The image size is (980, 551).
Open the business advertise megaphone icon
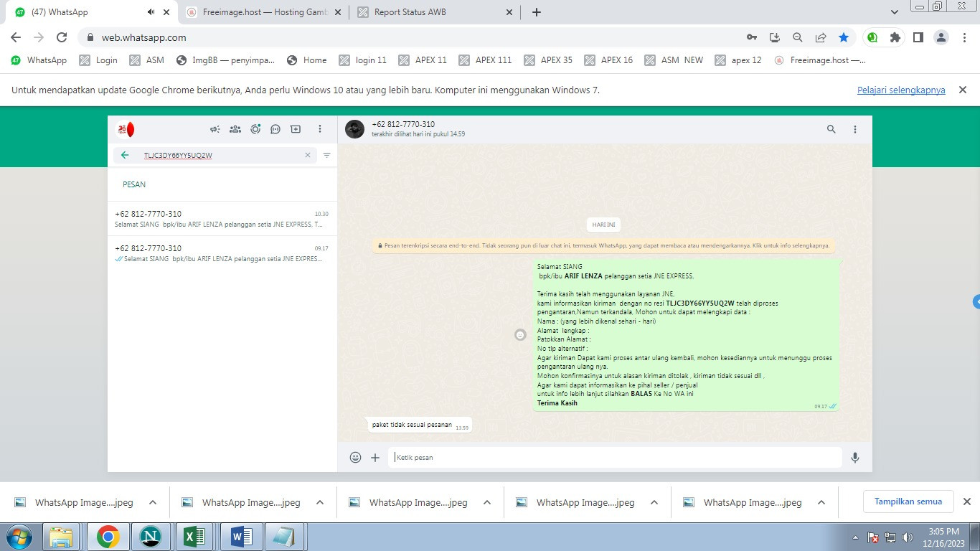[x=215, y=129]
